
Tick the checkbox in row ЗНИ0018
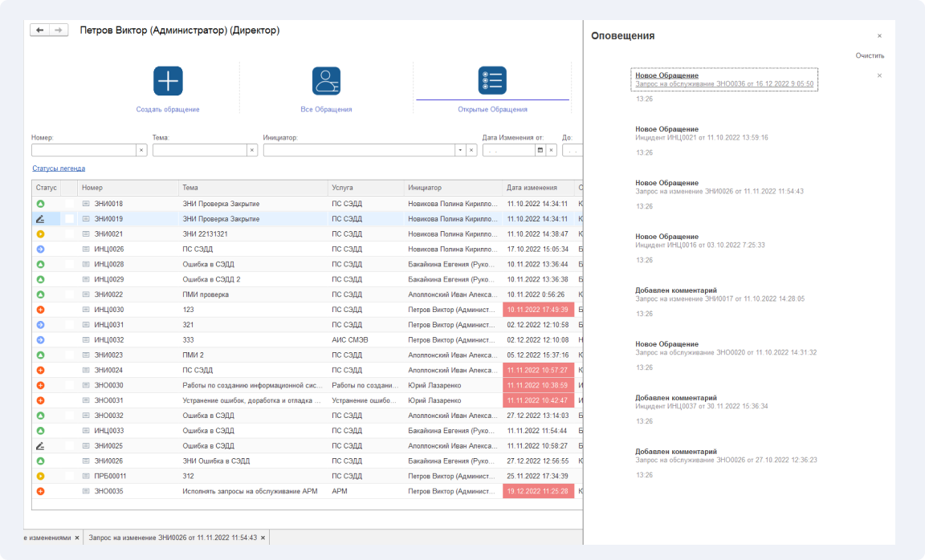[x=69, y=204]
